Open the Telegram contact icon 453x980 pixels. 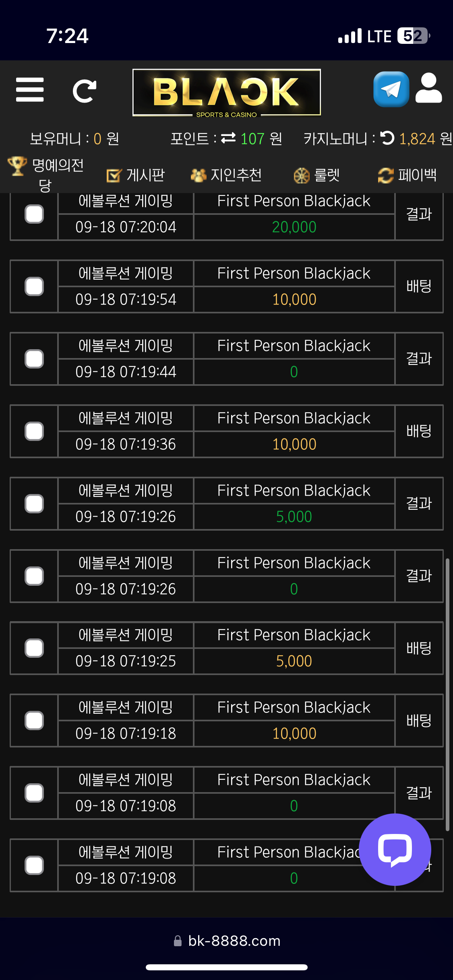point(391,89)
